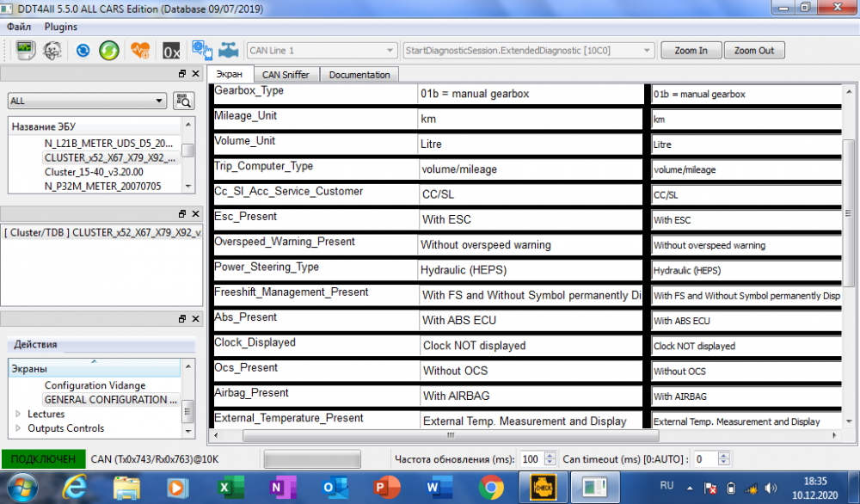Viewport: 860px width, 504px height.
Task: Select N_P32M_METER_20070705 in the ECU list
Action: coord(102,187)
